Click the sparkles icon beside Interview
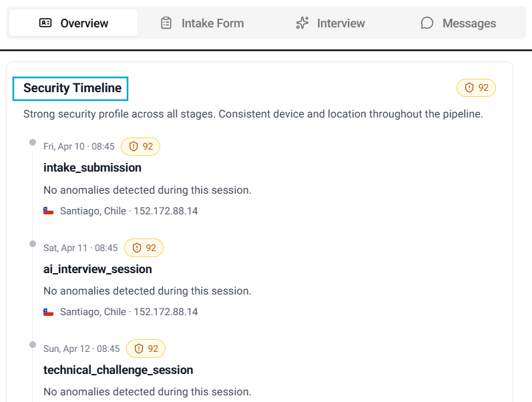This screenshot has width=532, height=402. (x=302, y=23)
